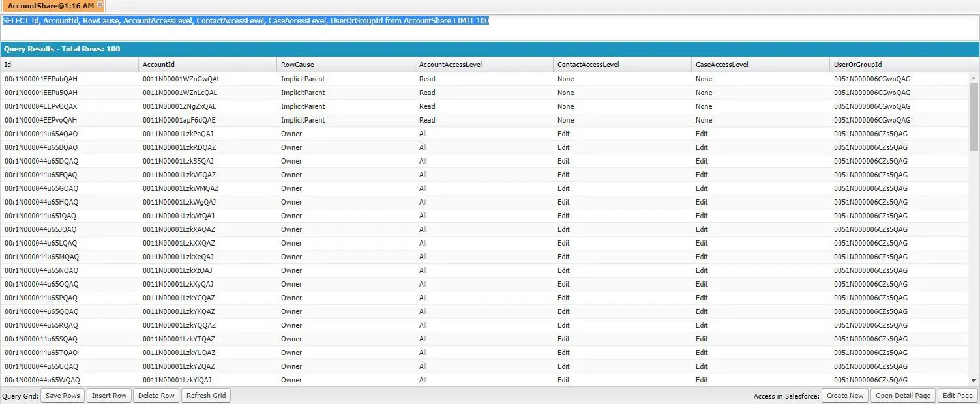Select Id cell 00r1N000044u65DQAQ
Image resolution: width=980 pixels, height=404 pixels.
point(69,161)
